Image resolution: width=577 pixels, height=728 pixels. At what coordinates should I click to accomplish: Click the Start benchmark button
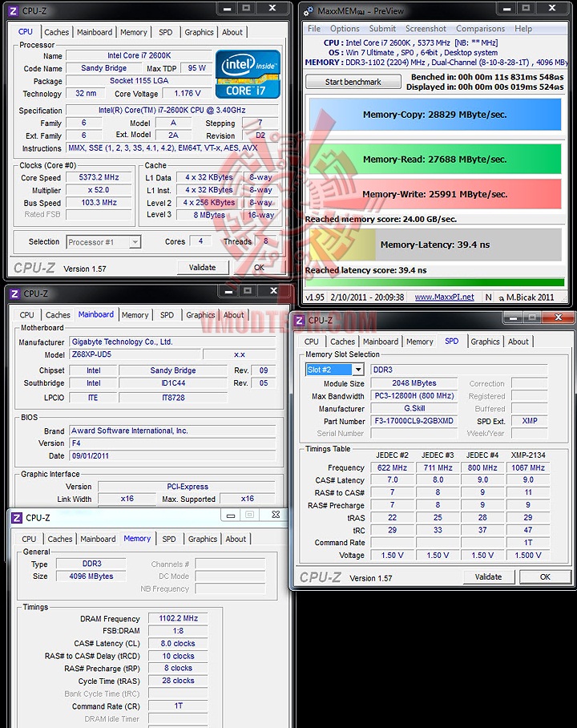(x=353, y=82)
